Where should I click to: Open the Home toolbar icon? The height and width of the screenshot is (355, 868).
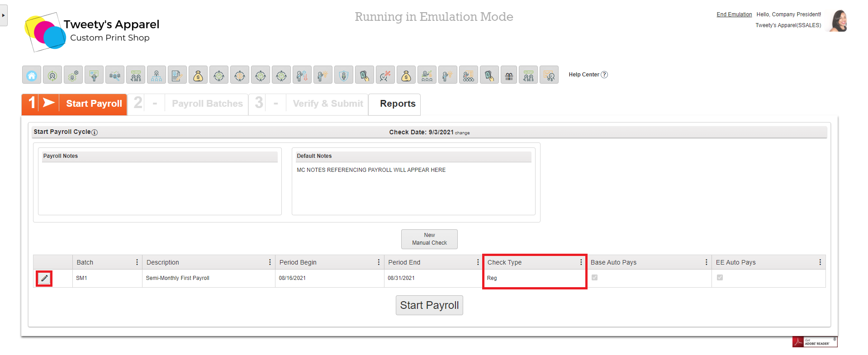[32, 75]
